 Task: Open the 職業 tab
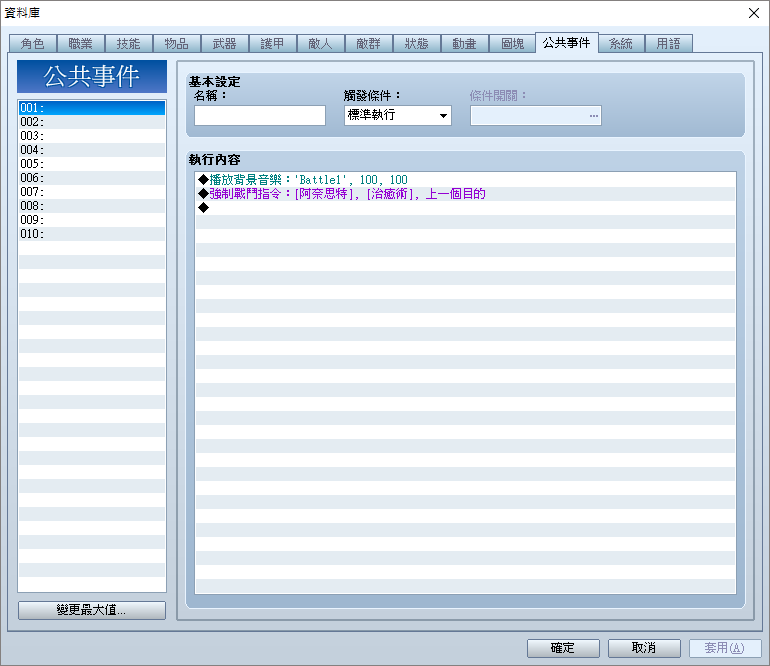tap(81, 44)
